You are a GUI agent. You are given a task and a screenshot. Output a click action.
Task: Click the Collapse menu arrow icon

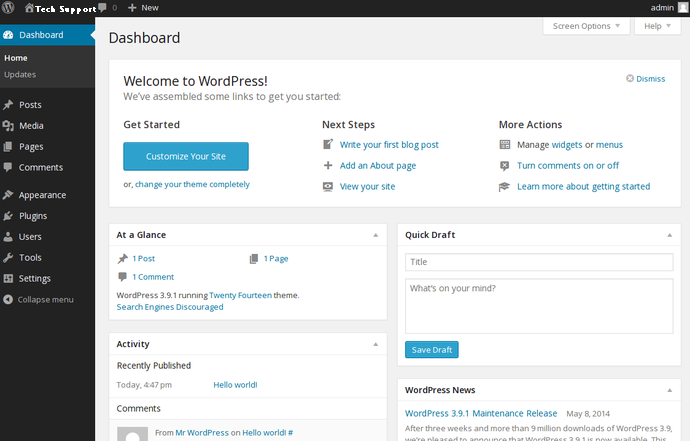[8, 299]
